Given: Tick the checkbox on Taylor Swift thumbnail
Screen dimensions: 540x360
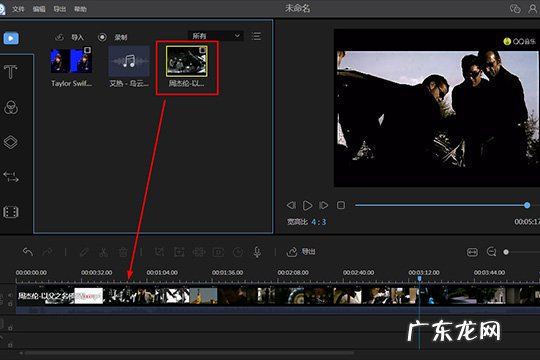Looking at the screenshot, I should click(87, 50).
